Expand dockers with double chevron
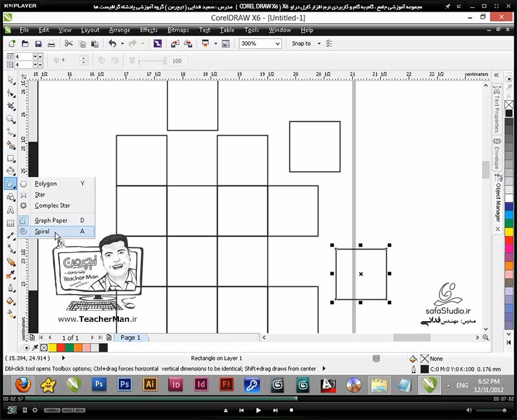This screenshot has height=420, width=517. (496, 75)
